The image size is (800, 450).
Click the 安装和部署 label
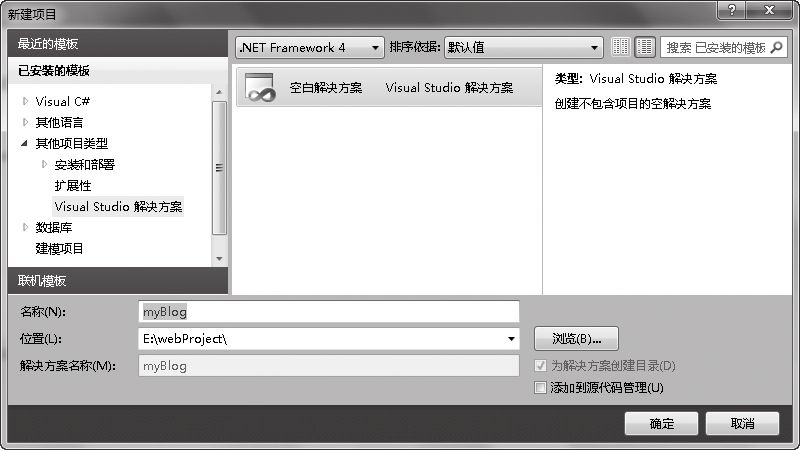[85, 164]
